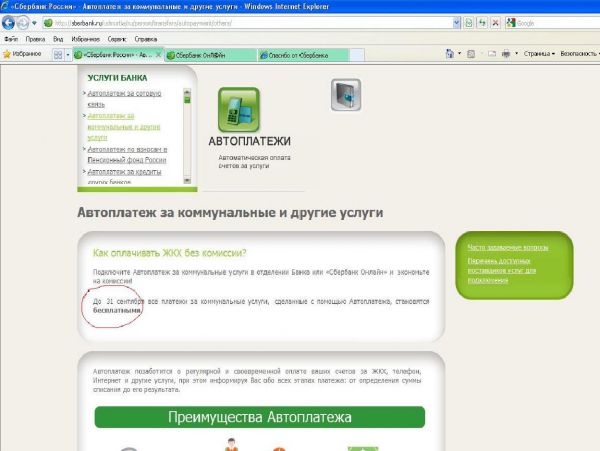The width and height of the screenshot is (600, 451).
Task: Open Автоплатеж за коммунальные и другие услуги link
Action: click(x=124, y=127)
